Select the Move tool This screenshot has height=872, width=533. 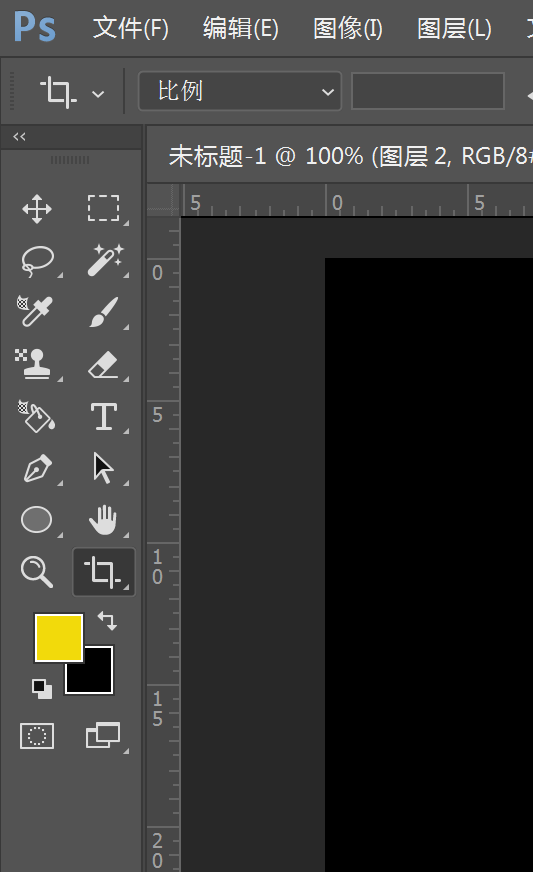click(37, 209)
